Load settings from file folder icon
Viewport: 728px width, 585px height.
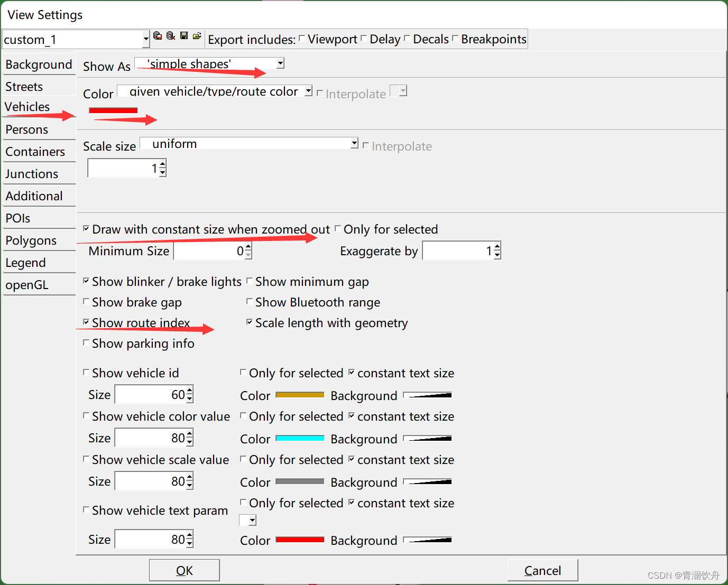point(197,36)
